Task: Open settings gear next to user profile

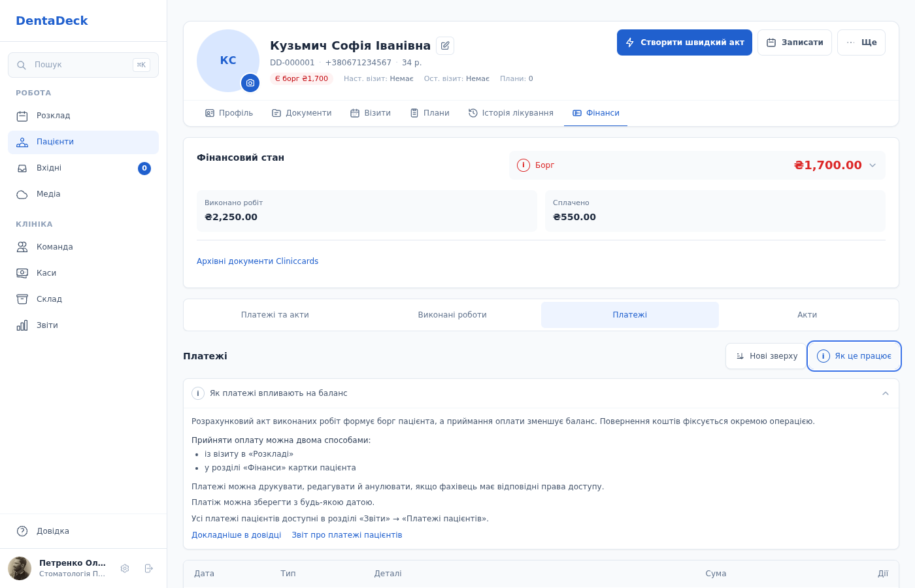Action: [x=125, y=568]
